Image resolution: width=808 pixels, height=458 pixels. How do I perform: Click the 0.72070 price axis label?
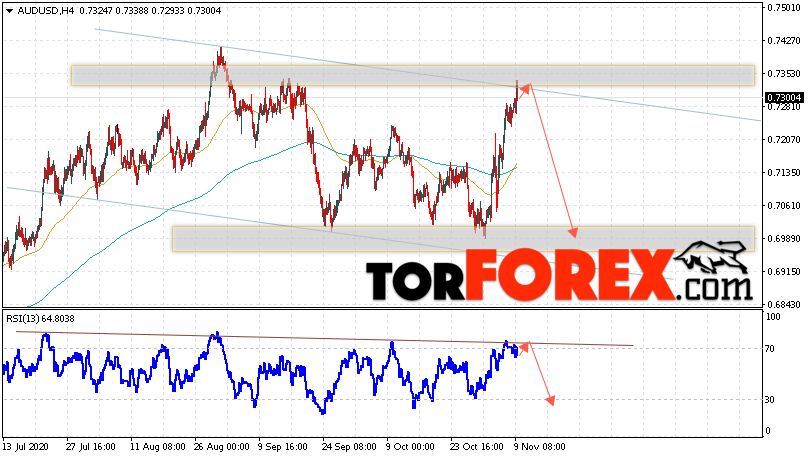click(784, 140)
